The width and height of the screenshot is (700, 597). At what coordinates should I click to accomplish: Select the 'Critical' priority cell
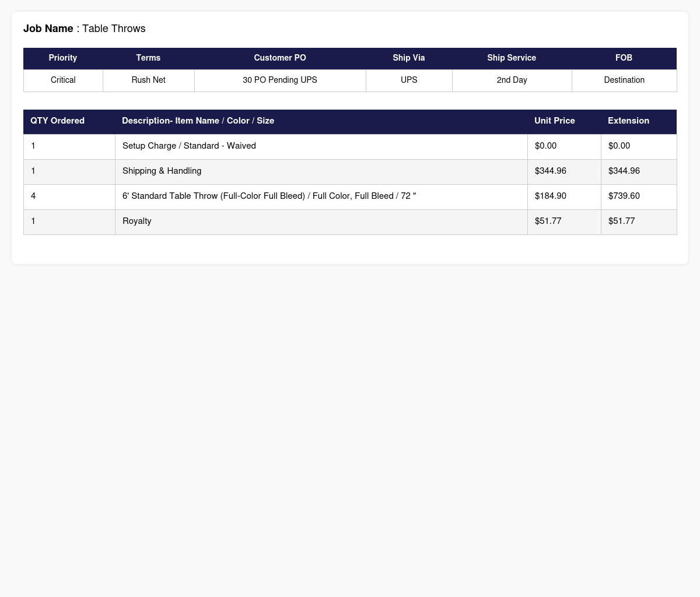[x=63, y=80]
